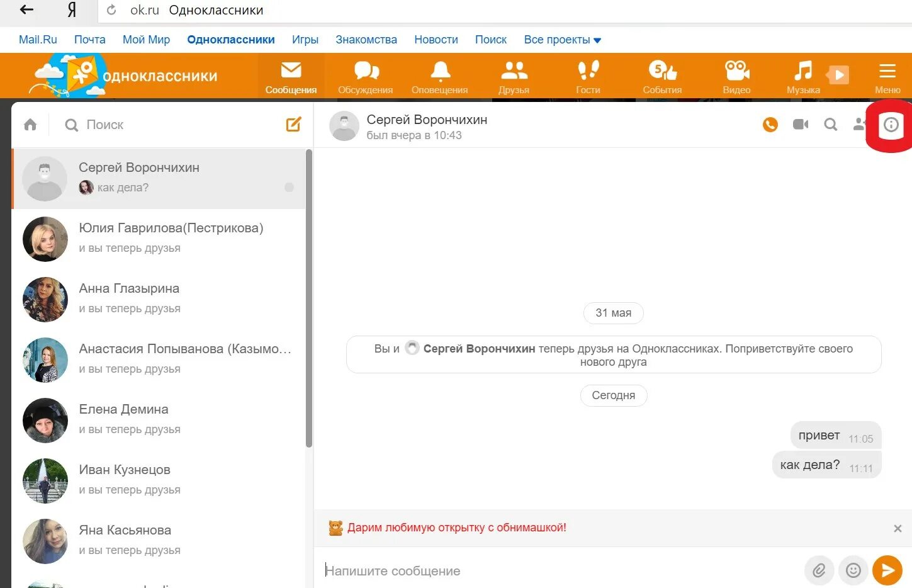Open the Почта link
Image resolution: width=912 pixels, height=588 pixels.
[x=90, y=40]
